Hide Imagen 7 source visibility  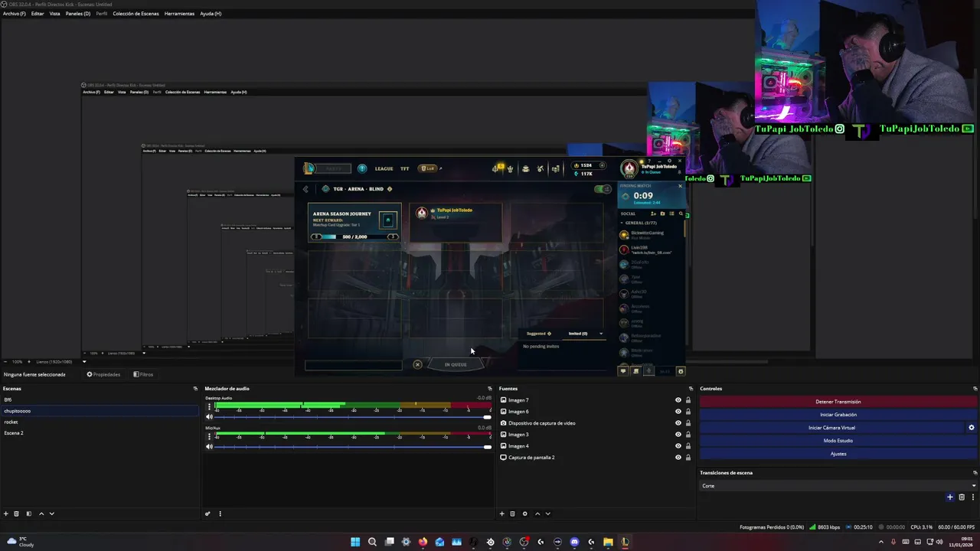pos(678,400)
